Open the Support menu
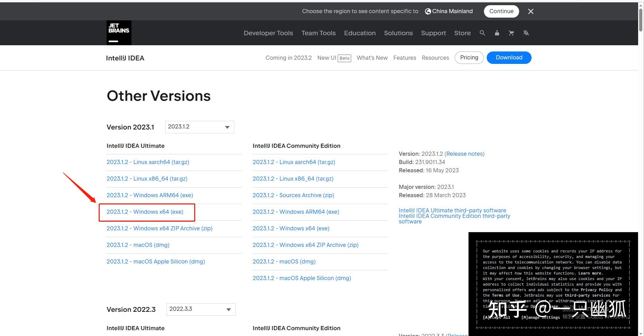 point(433,33)
